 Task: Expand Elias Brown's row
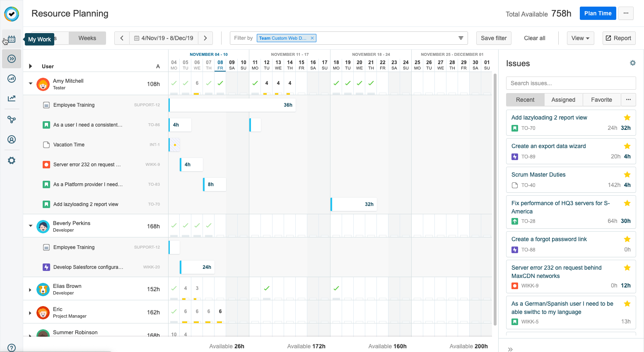pos(29,289)
